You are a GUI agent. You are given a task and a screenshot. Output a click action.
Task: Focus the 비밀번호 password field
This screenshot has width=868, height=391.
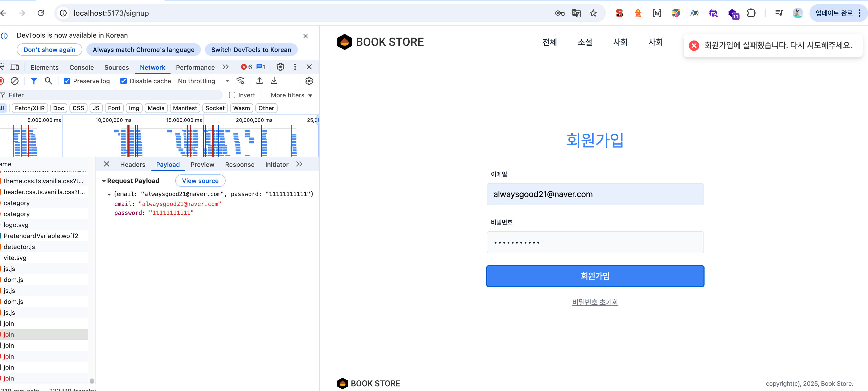coord(595,242)
